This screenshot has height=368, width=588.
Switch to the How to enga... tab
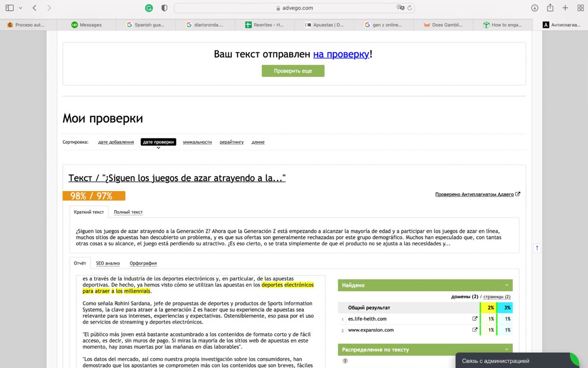point(503,25)
